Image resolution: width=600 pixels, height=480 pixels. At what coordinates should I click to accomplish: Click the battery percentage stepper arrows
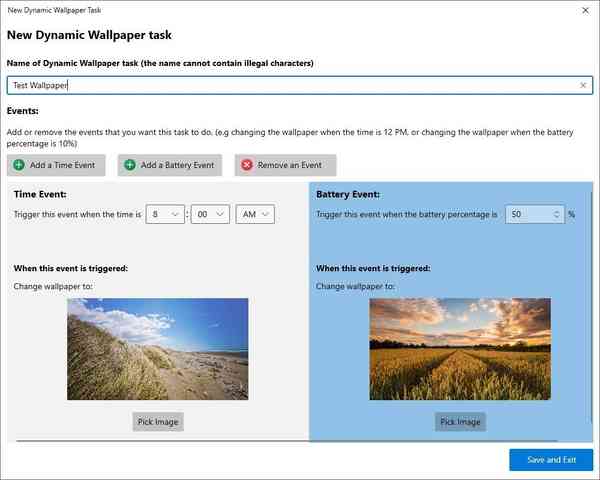[557, 214]
